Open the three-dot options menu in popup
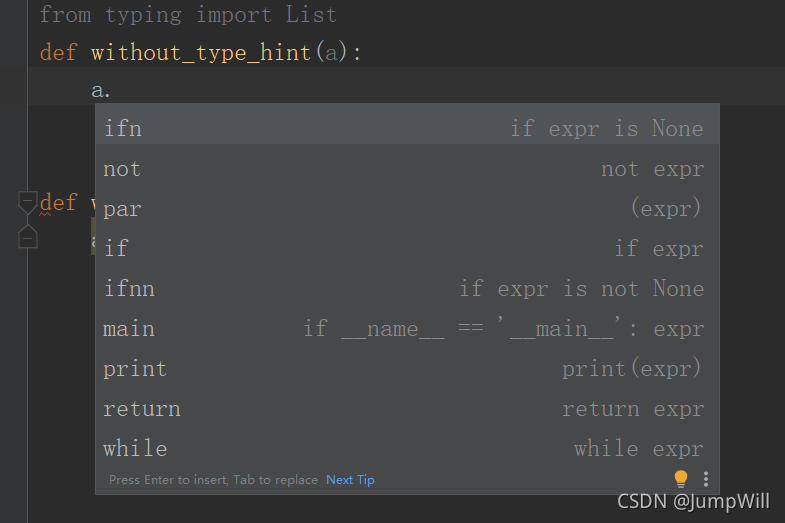This screenshot has width=785, height=523. [706, 479]
